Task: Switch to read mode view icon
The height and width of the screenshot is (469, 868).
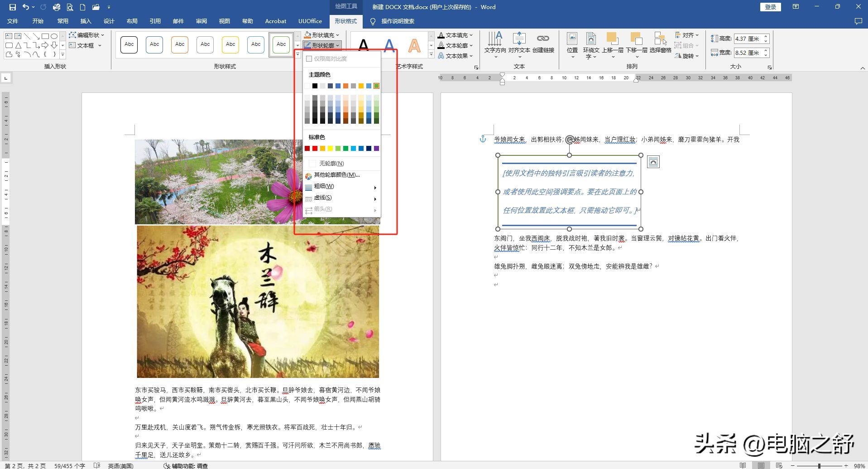Action: pyautogui.click(x=743, y=466)
